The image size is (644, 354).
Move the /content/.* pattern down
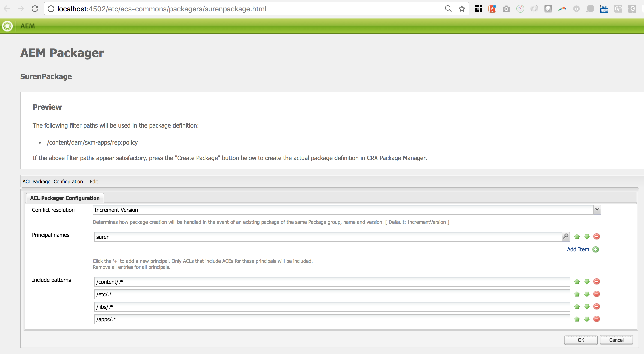tap(587, 282)
